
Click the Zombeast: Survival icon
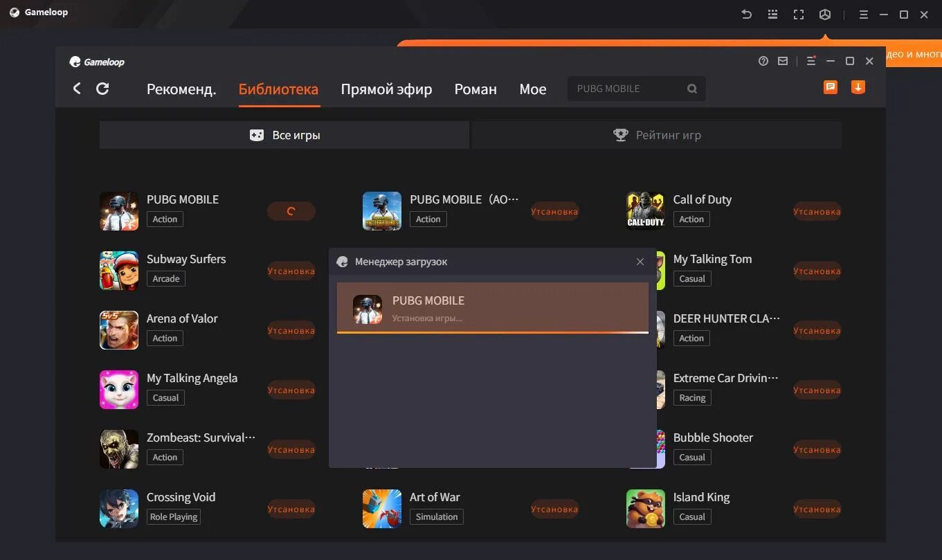point(119,449)
